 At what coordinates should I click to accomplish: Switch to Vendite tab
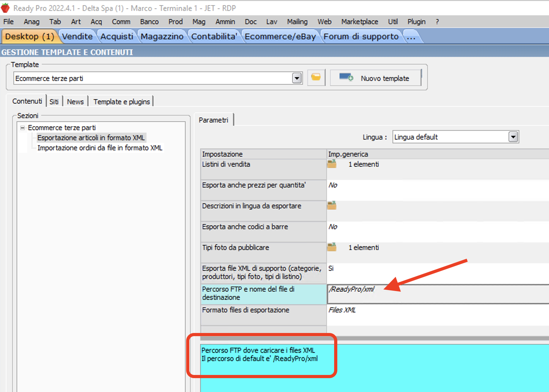pos(77,36)
